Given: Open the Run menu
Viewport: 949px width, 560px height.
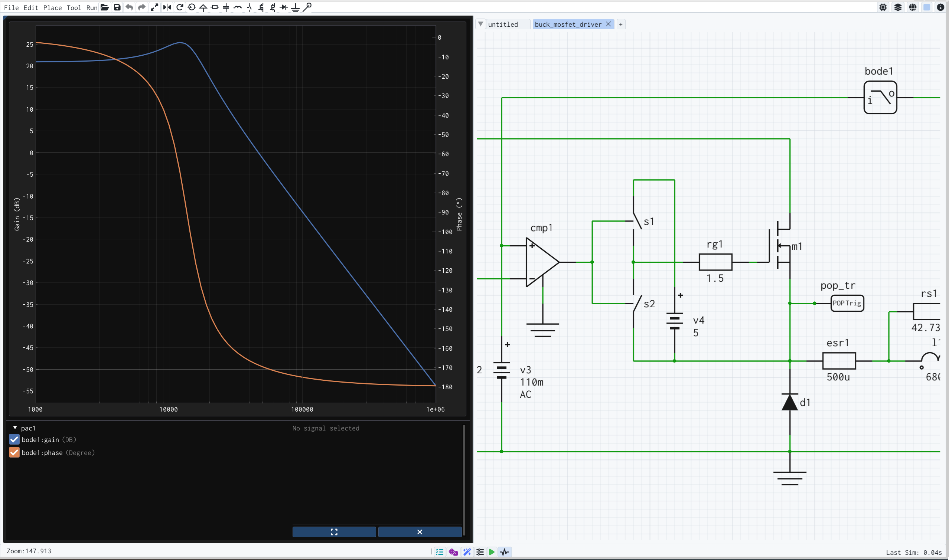Looking at the screenshot, I should [x=92, y=7].
